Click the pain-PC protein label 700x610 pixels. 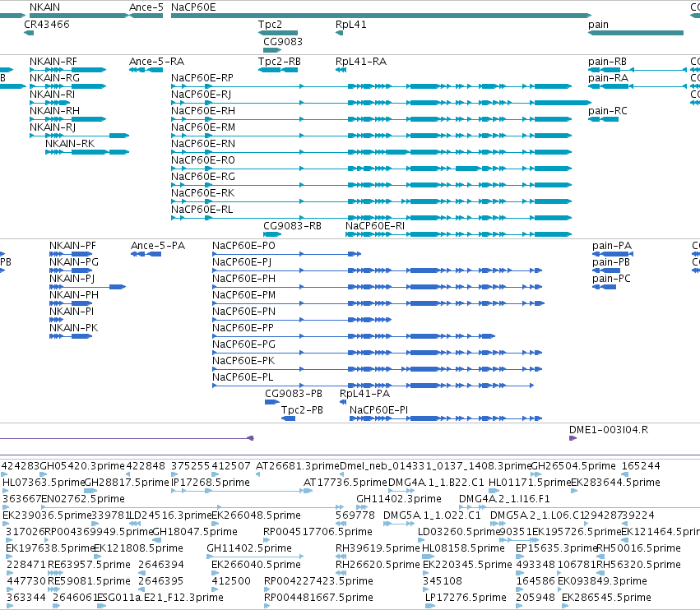click(x=612, y=279)
